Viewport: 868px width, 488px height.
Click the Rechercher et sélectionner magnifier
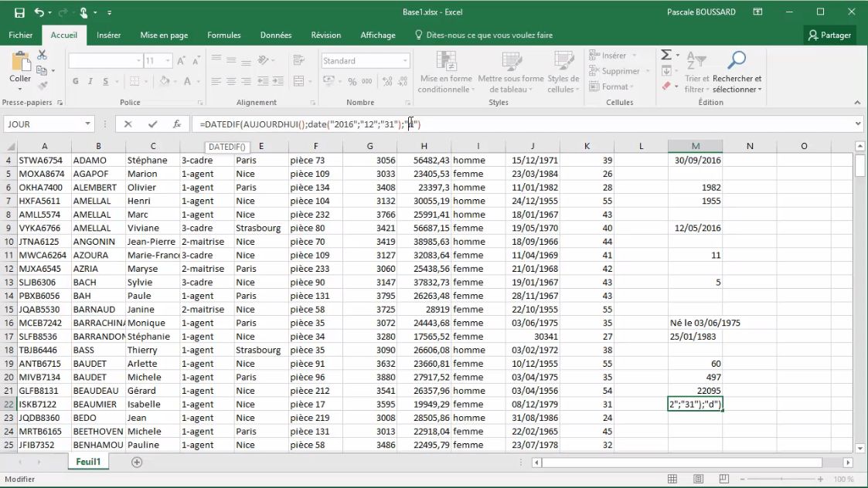click(737, 60)
